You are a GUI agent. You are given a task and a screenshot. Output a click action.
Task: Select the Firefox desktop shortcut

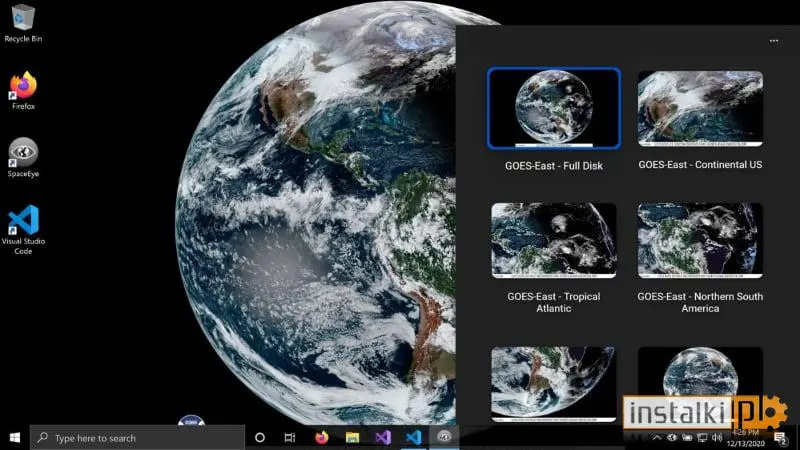point(23,91)
